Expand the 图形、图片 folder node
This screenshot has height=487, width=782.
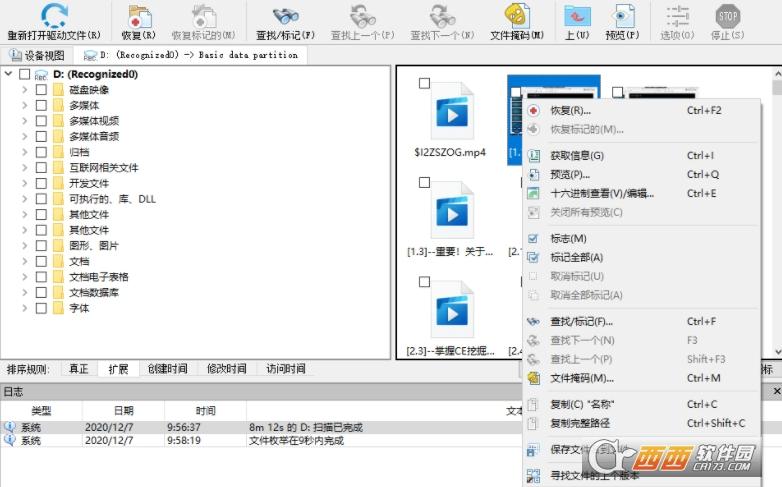click(x=24, y=245)
